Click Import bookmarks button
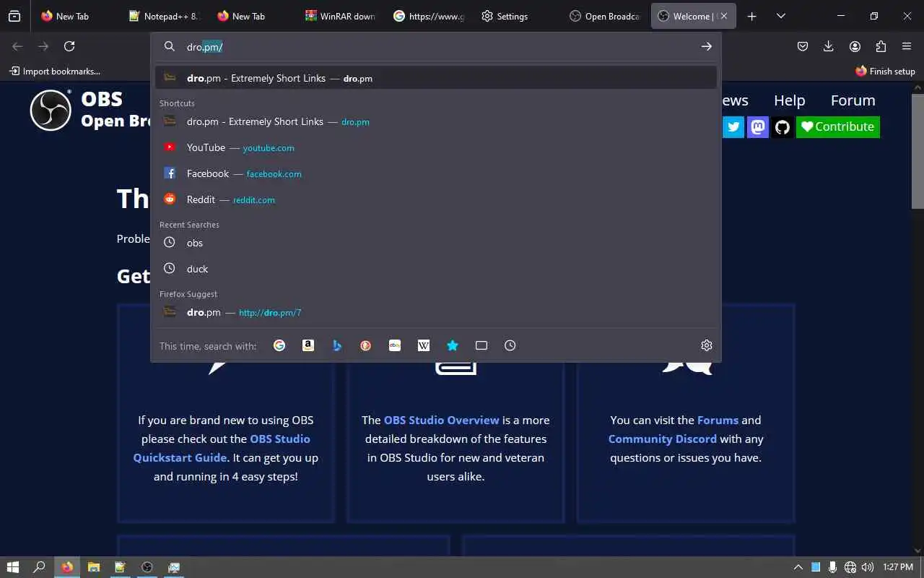 click(55, 71)
